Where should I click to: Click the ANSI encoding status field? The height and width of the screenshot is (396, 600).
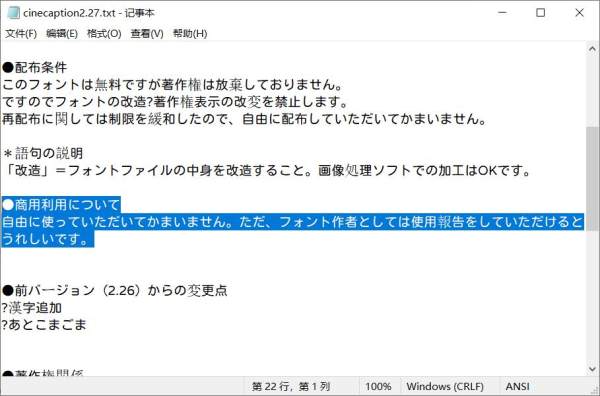(x=517, y=386)
